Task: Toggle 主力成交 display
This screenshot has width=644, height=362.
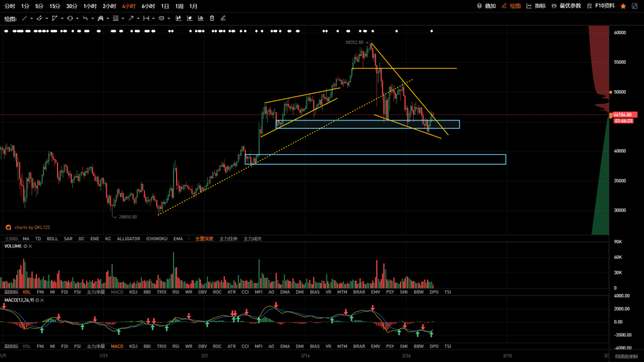Action: click(x=253, y=239)
